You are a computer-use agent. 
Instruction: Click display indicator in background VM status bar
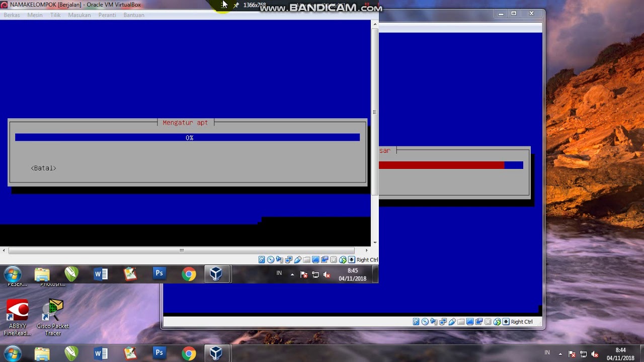tap(470, 322)
